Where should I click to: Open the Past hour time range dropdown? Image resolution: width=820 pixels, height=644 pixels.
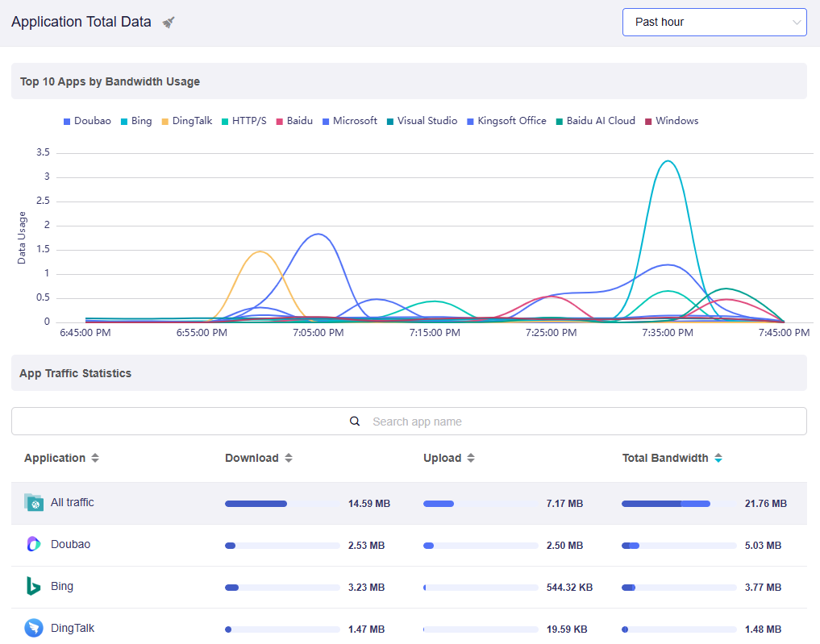tap(714, 23)
